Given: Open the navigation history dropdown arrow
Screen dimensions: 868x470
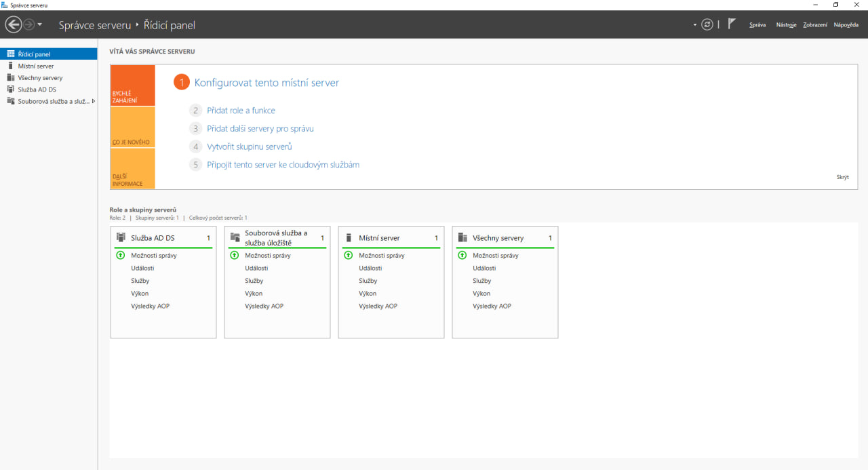Looking at the screenshot, I should click(x=40, y=25).
